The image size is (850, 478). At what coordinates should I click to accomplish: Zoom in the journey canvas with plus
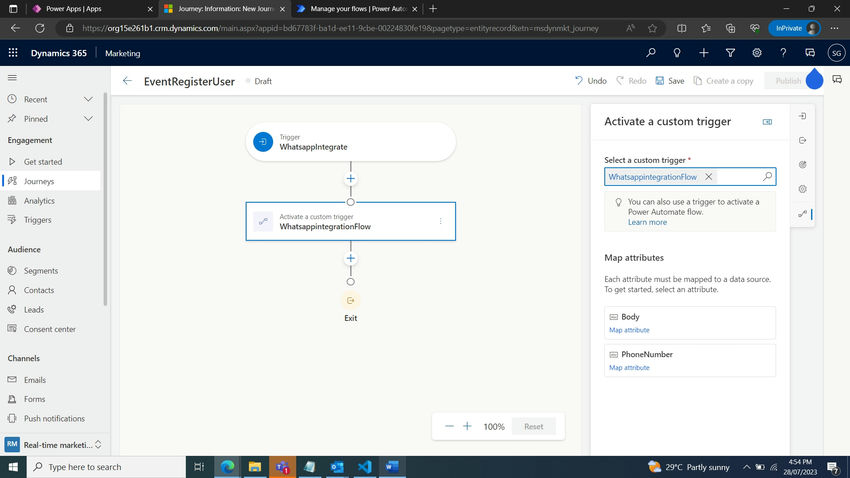[x=467, y=427]
